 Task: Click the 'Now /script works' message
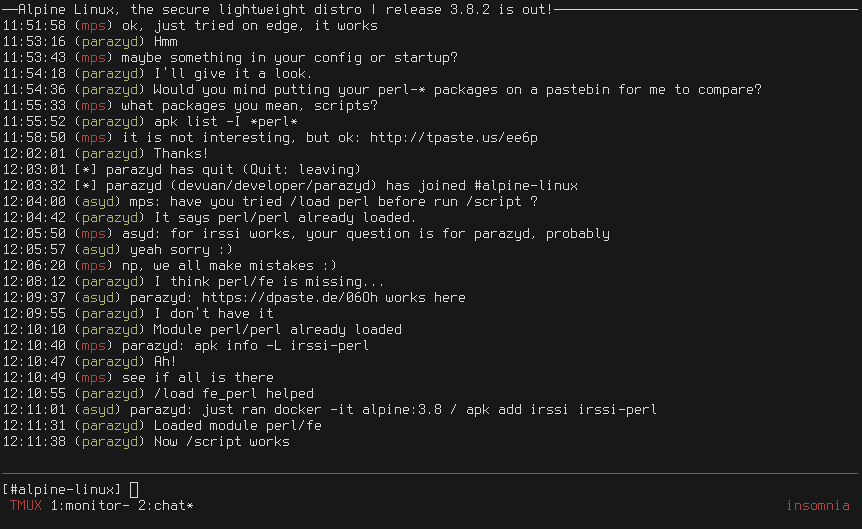[221, 441]
